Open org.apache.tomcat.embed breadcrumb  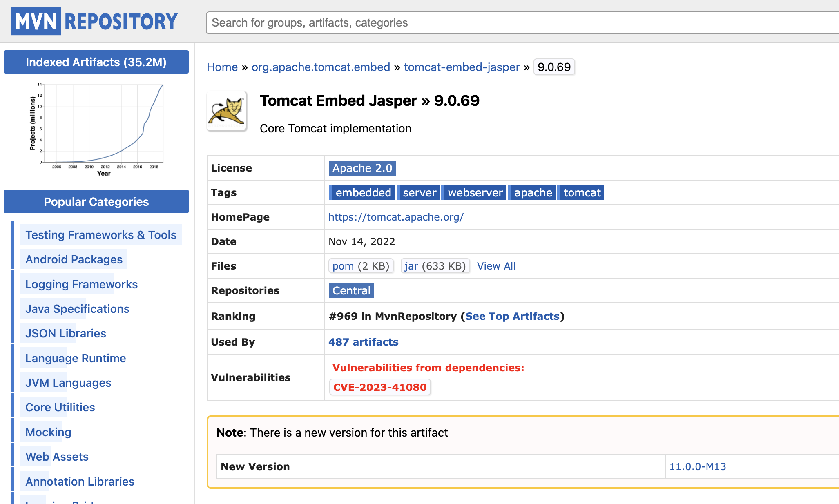coord(321,67)
